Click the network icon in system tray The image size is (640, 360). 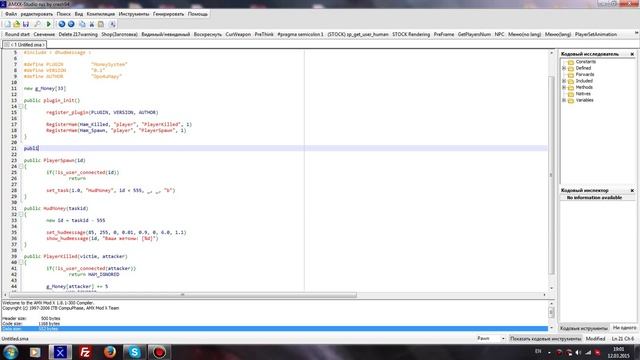coord(588,352)
